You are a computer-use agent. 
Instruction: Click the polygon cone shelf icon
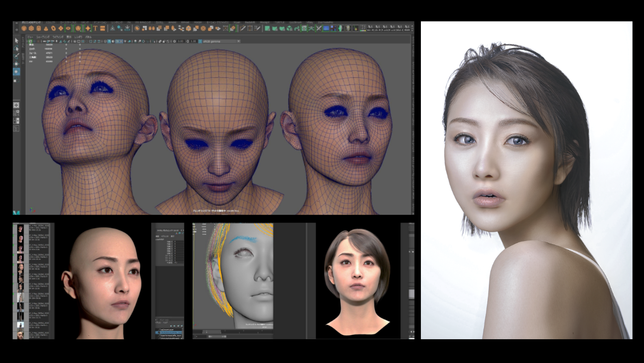click(x=46, y=28)
